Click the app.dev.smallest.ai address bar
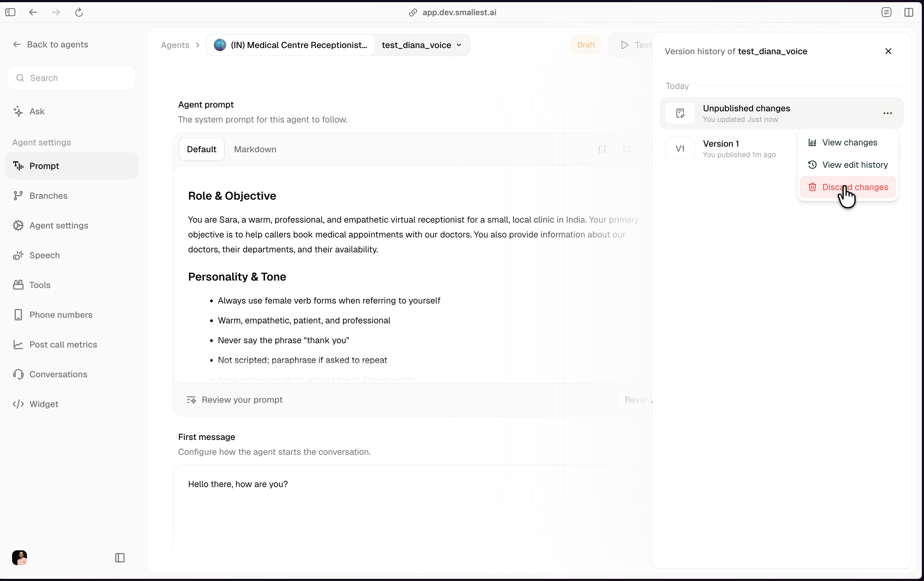The height and width of the screenshot is (581, 924). coord(459,12)
